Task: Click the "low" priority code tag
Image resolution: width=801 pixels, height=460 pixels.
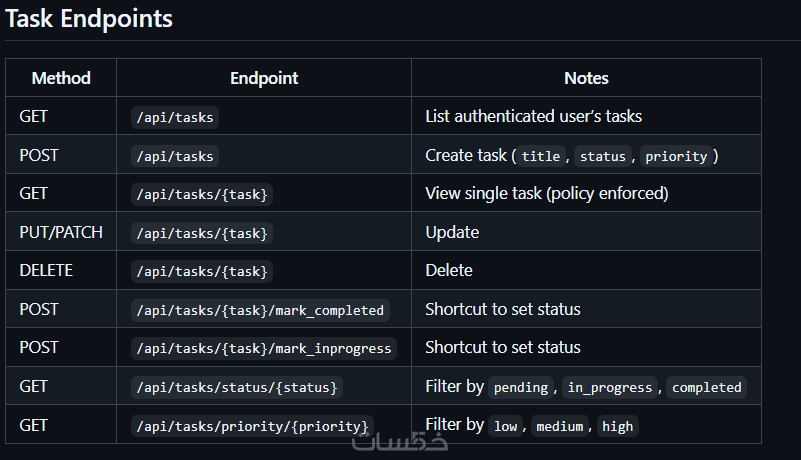Action: click(506, 426)
